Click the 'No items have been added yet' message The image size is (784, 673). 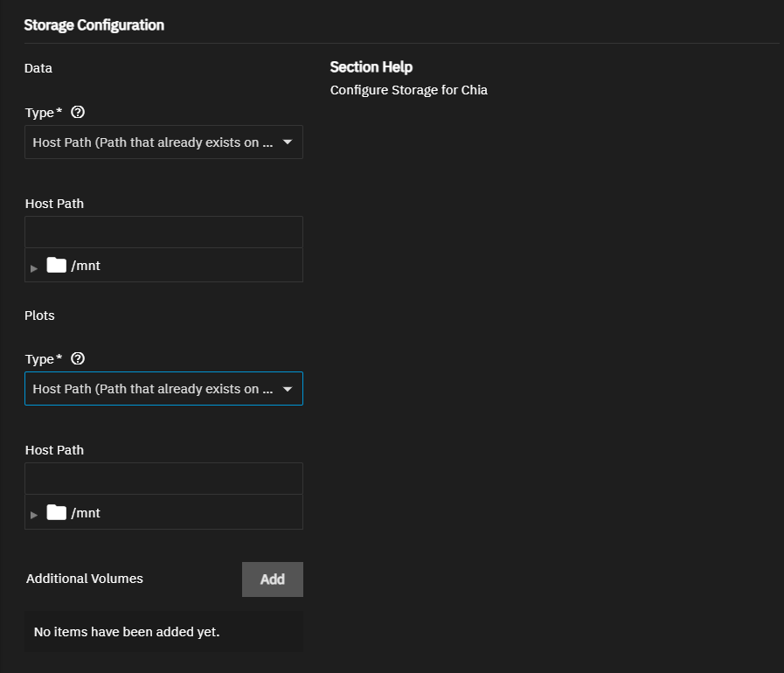pyautogui.click(x=127, y=632)
